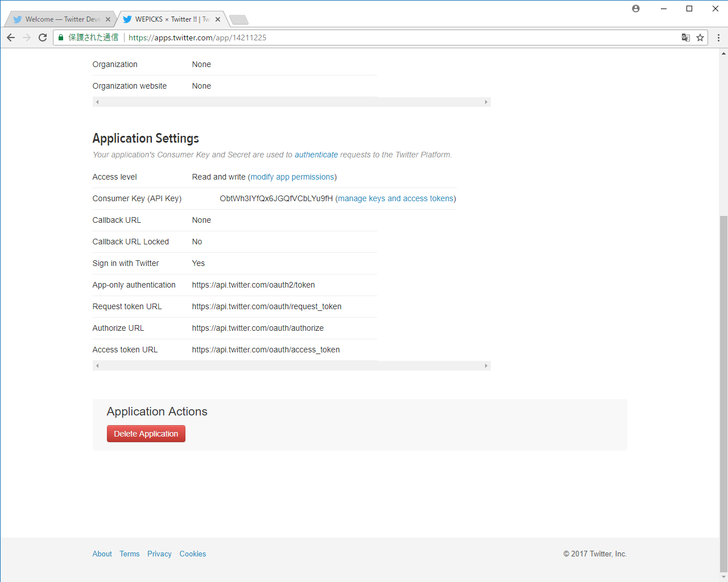Click the page scrollbar down arrow
The image size is (728, 582).
(723, 577)
